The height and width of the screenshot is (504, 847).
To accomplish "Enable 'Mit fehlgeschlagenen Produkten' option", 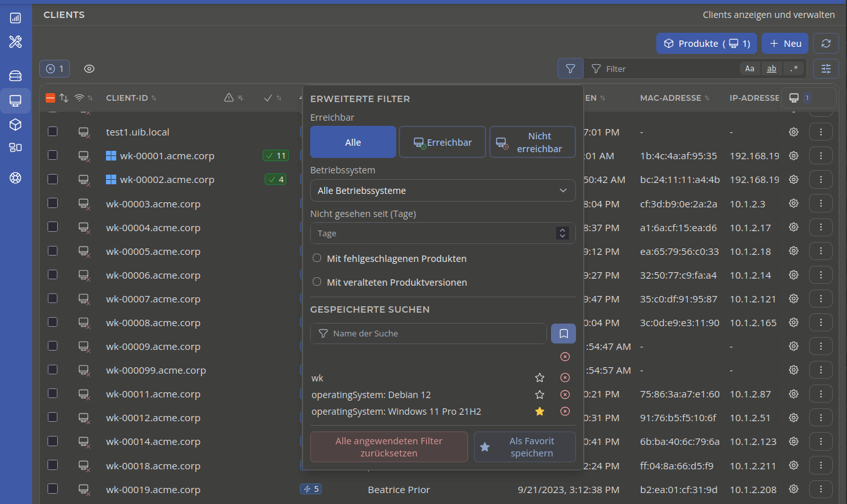I will point(317,258).
